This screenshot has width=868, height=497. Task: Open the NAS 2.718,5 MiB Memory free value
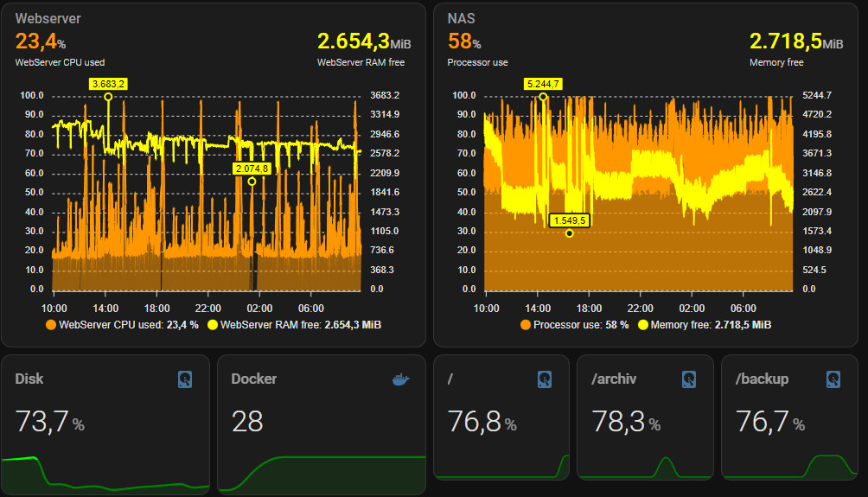[x=795, y=41]
